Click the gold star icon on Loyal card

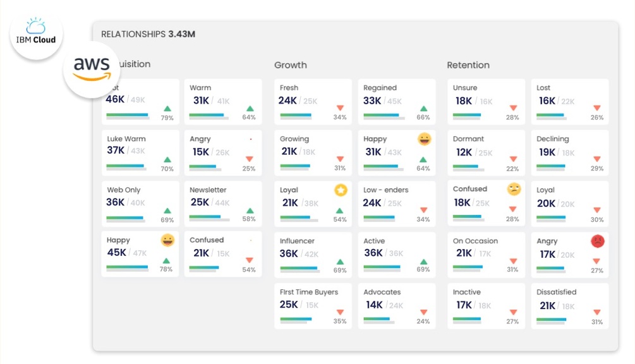[341, 190]
